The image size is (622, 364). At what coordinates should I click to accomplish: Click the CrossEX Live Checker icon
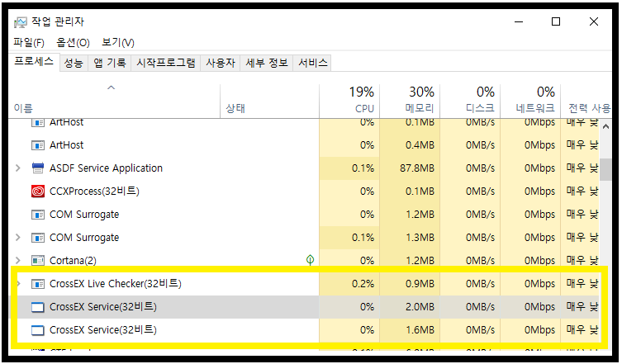click(x=38, y=284)
